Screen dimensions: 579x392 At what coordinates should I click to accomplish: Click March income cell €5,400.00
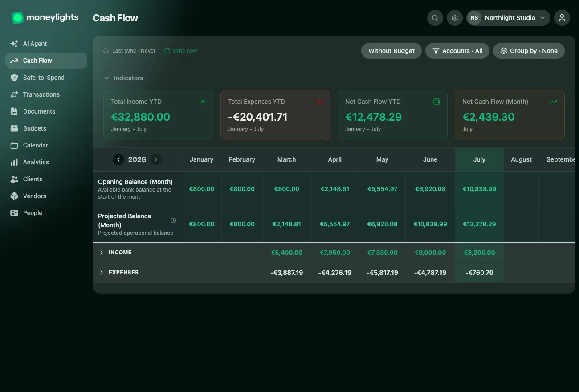pos(286,253)
